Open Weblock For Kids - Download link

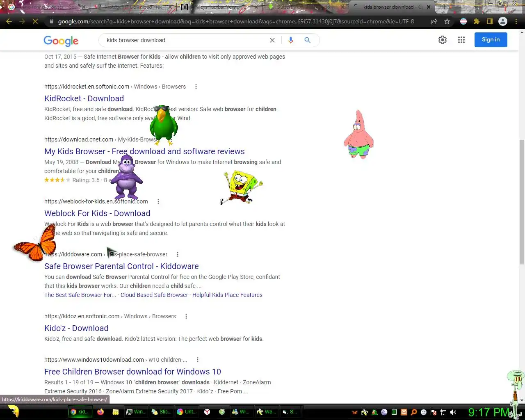(x=97, y=213)
